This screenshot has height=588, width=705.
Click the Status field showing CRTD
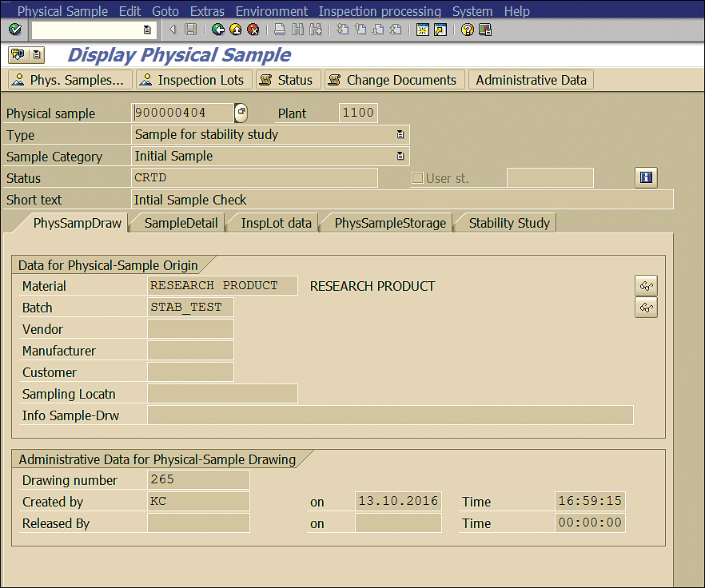254,178
